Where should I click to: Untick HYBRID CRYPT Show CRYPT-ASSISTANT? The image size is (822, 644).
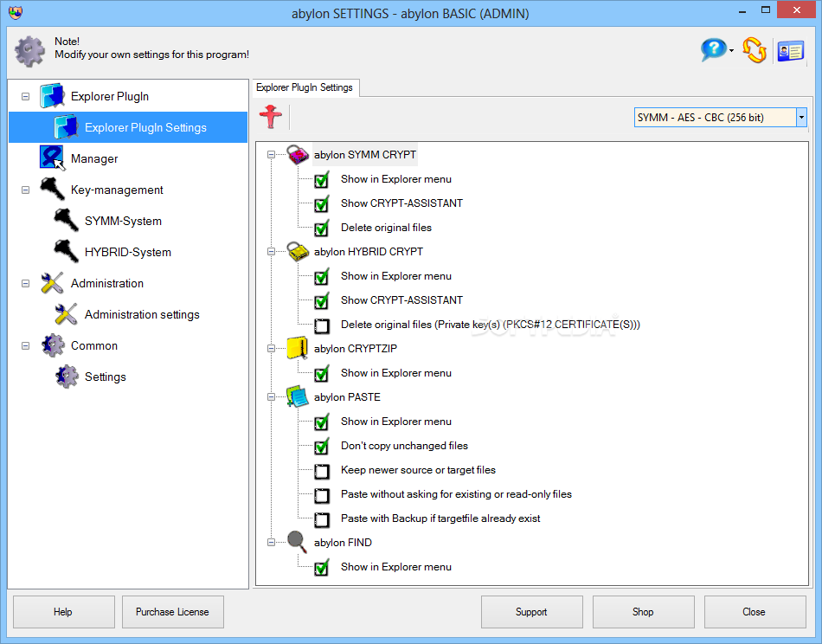(321, 301)
